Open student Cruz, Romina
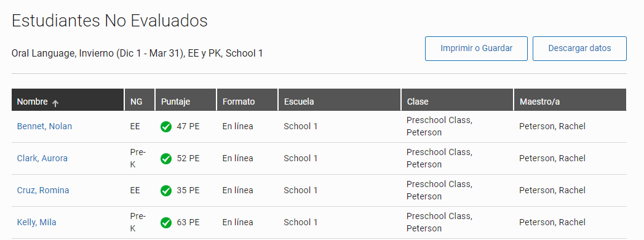 click(x=43, y=190)
